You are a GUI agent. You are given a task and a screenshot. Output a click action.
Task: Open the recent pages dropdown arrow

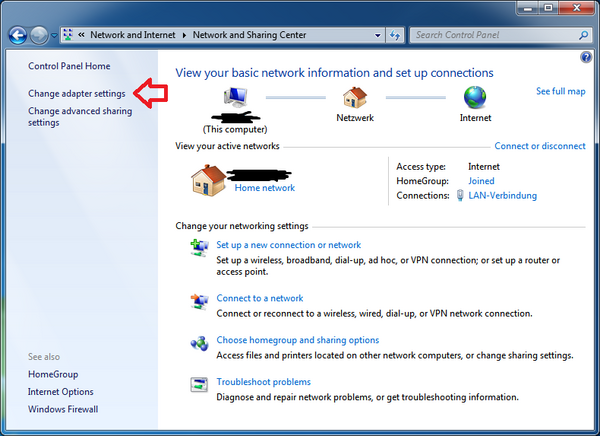coord(54,36)
